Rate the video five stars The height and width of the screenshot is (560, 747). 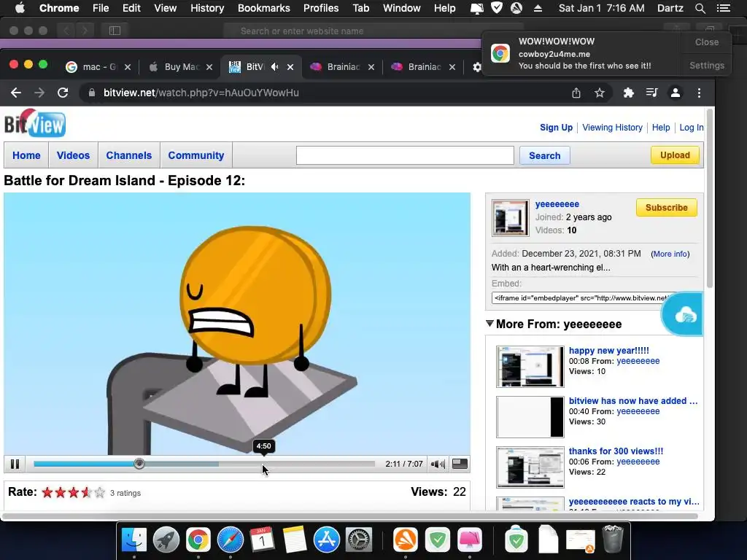pyautogui.click(x=99, y=492)
